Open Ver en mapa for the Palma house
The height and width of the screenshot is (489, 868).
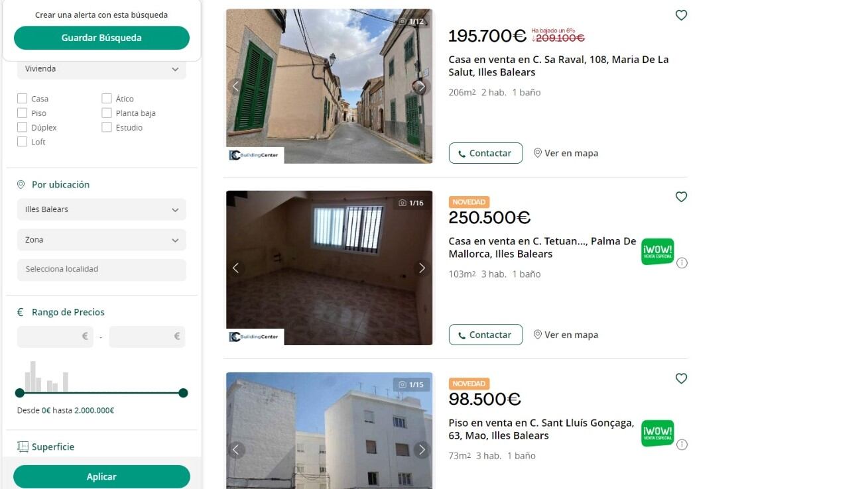[x=566, y=335]
